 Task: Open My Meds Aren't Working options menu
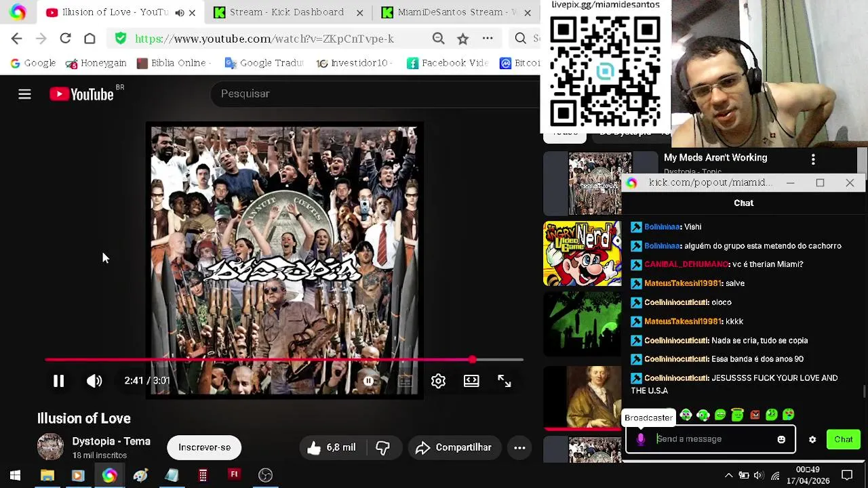pyautogui.click(x=813, y=159)
